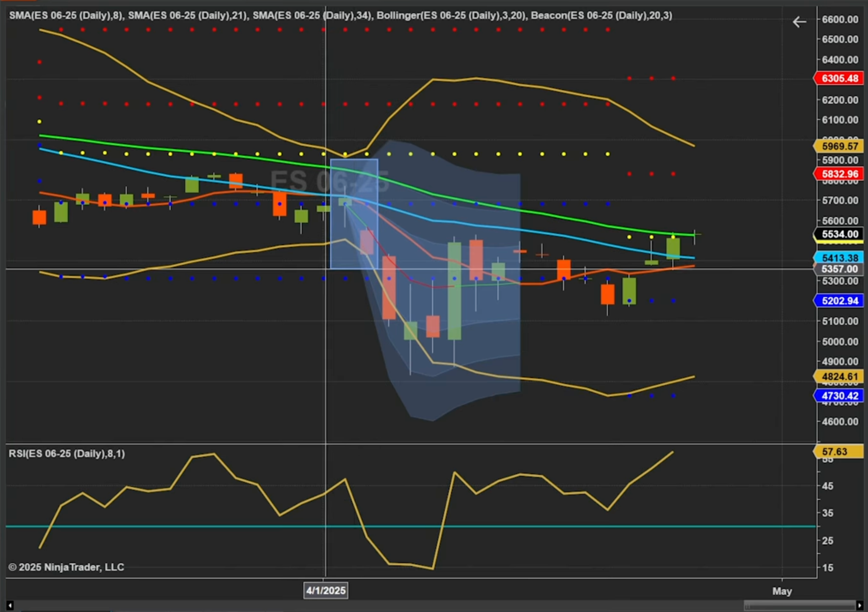The height and width of the screenshot is (612, 868).
Task: Select the SMA and Bollinger indicator label text
Action: click(340, 16)
